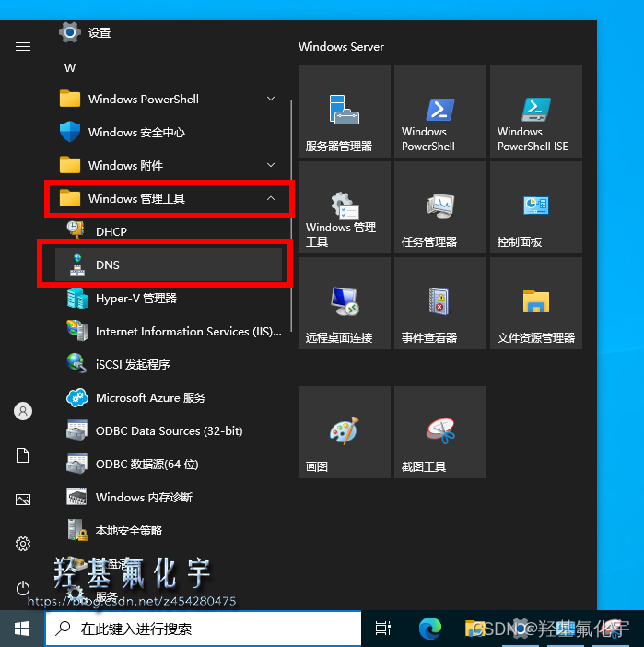
Task: Open the user account menu
Action: 23,411
